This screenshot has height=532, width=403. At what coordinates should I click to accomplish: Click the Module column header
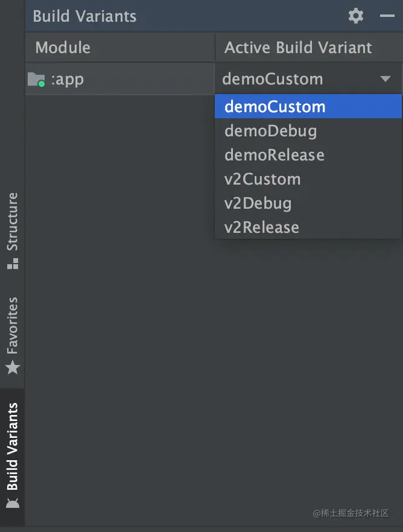63,48
